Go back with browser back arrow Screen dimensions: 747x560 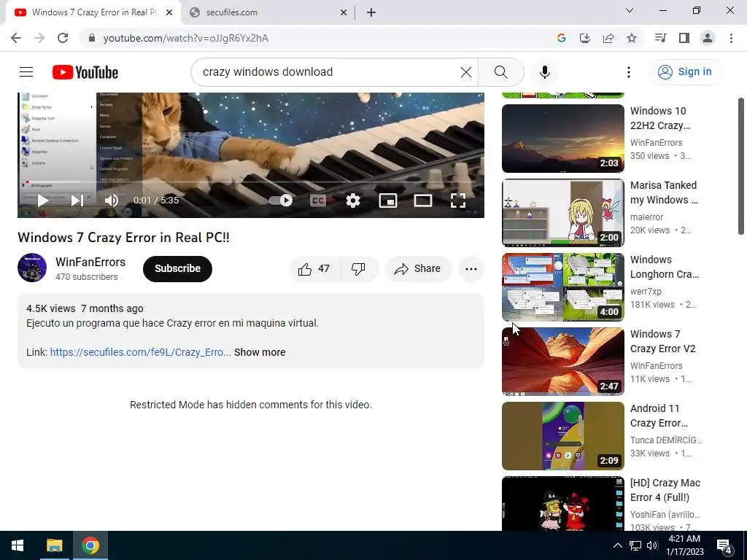[16, 38]
